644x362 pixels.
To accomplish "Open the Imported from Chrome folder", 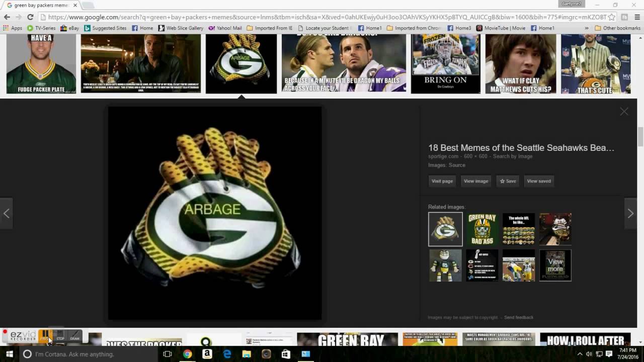I will [414, 28].
